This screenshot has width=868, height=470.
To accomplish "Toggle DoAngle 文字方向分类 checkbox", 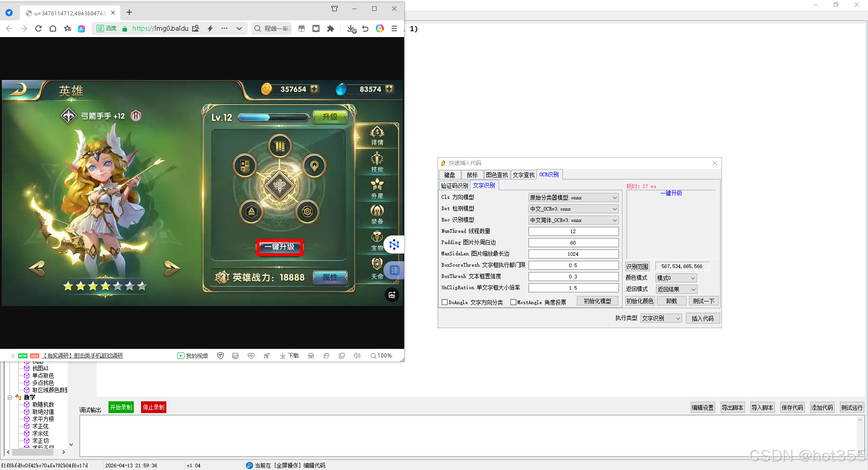I will click(x=444, y=302).
